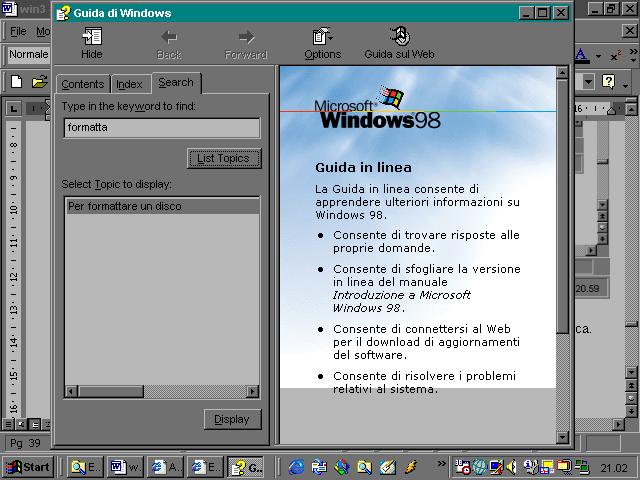Click the Task Scheduler tray icon
The height and width of the screenshot is (480, 640).
[462, 467]
